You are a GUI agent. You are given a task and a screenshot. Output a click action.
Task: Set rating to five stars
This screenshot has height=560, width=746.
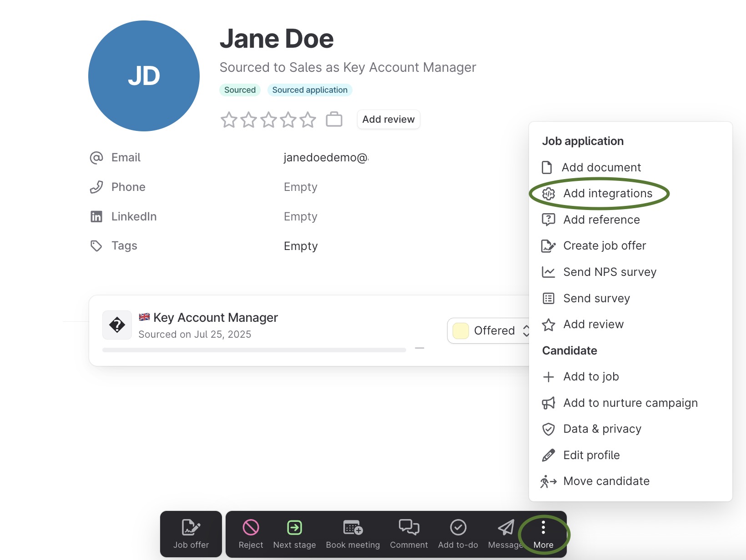308,120
